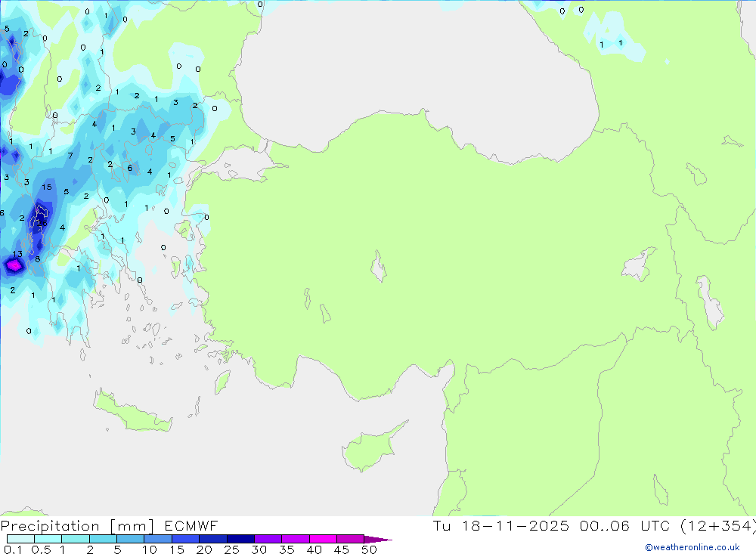
Task: Click the 40–45 mm magenta legend swatch
Action: 323,539
